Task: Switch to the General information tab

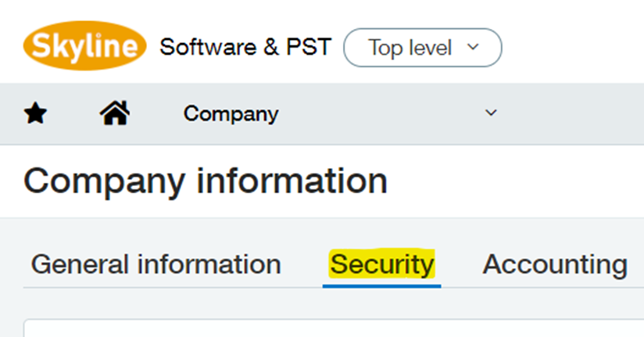Action: pyautogui.click(x=156, y=264)
